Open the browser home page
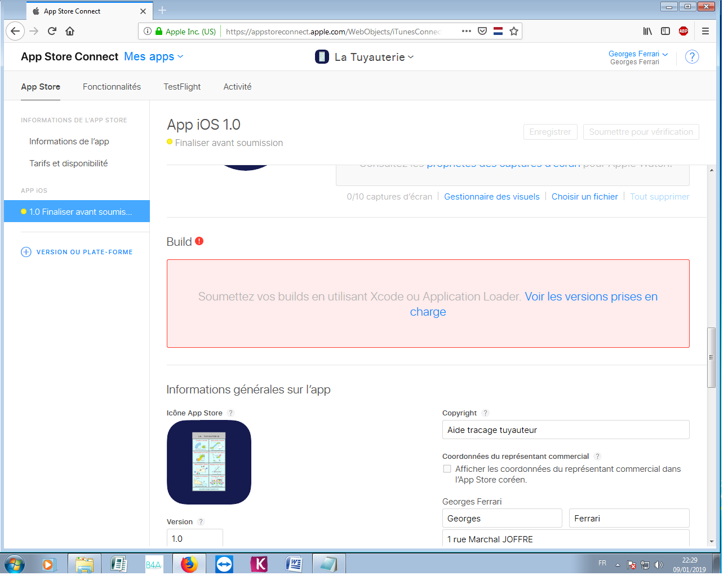 pyautogui.click(x=70, y=31)
